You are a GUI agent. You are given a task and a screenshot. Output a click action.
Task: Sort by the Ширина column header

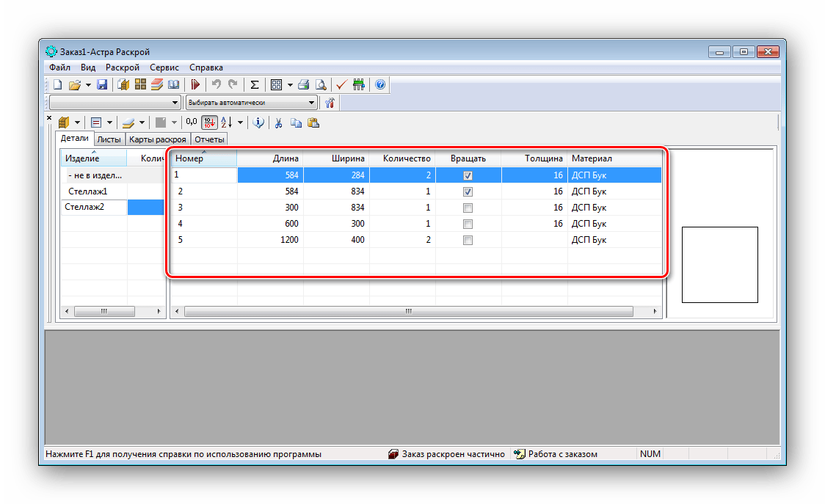click(337, 158)
